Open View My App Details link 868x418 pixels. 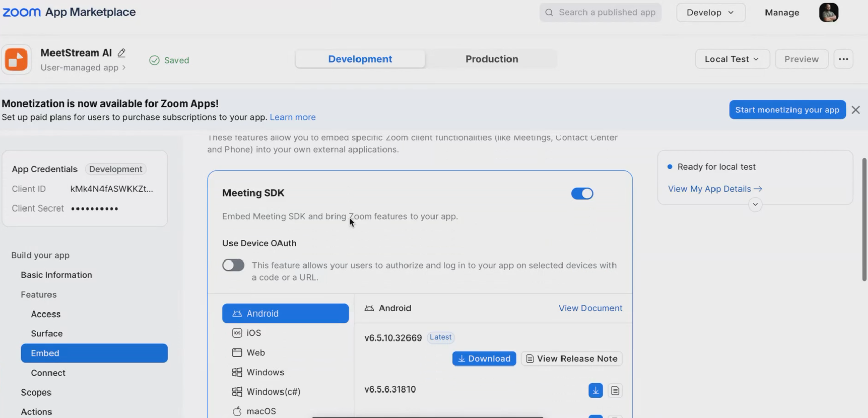pyautogui.click(x=715, y=189)
